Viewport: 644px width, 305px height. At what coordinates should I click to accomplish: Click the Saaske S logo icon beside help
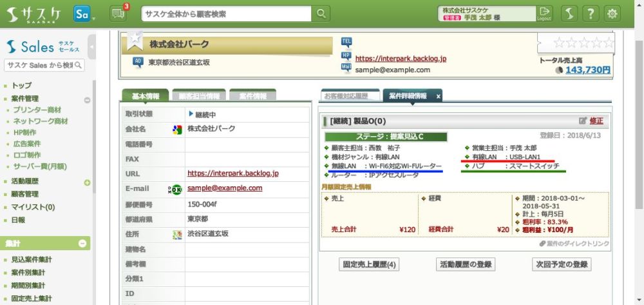569,14
